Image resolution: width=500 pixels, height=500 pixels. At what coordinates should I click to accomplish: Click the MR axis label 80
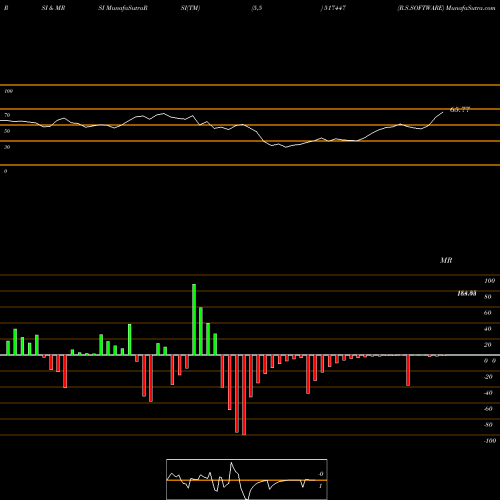488,297
